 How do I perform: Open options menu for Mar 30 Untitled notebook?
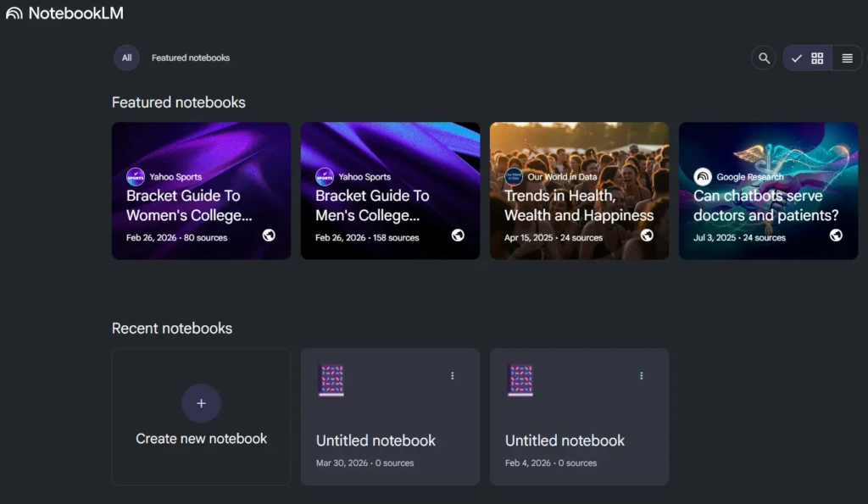click(x=453, y=375)
